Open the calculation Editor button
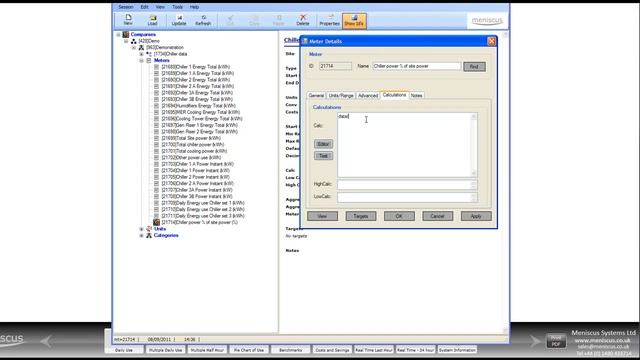 pyautogui.click(x=323, y=144)
